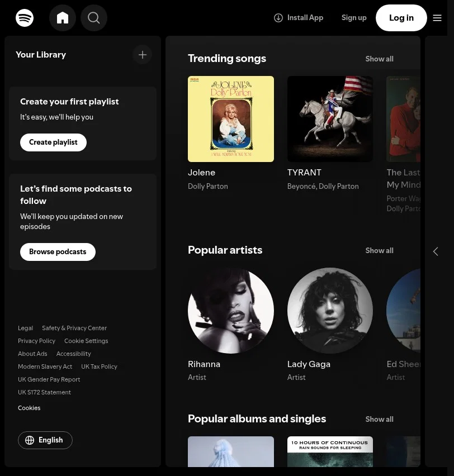Click Install App link

299,18
